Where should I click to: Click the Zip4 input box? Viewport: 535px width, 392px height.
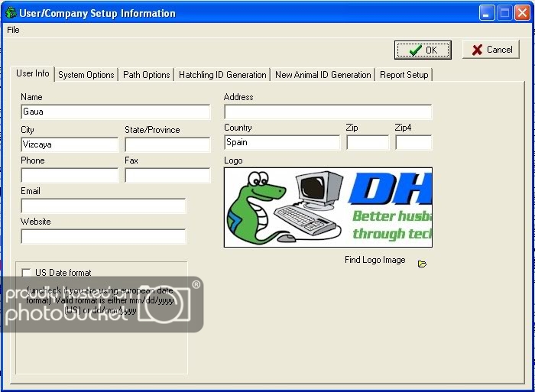(413, 142)
